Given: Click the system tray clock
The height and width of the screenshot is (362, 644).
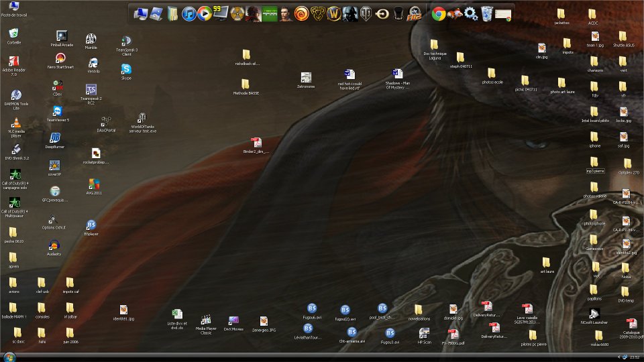Looking at the screenshot, I should [635, 357].
